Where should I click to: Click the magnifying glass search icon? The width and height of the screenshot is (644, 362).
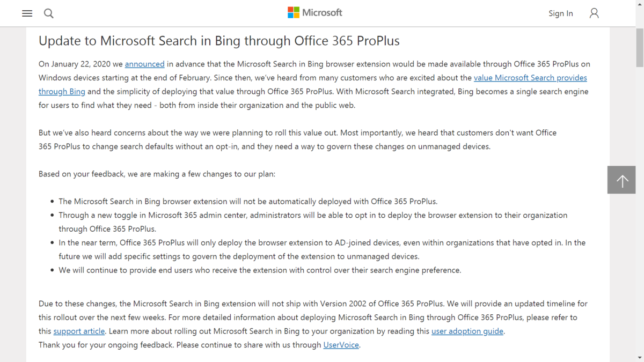point(49,13)
